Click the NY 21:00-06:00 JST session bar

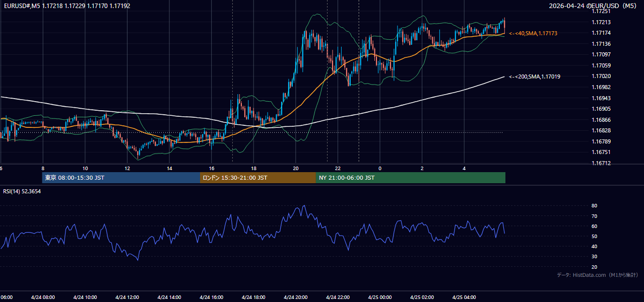coord(411,178)
